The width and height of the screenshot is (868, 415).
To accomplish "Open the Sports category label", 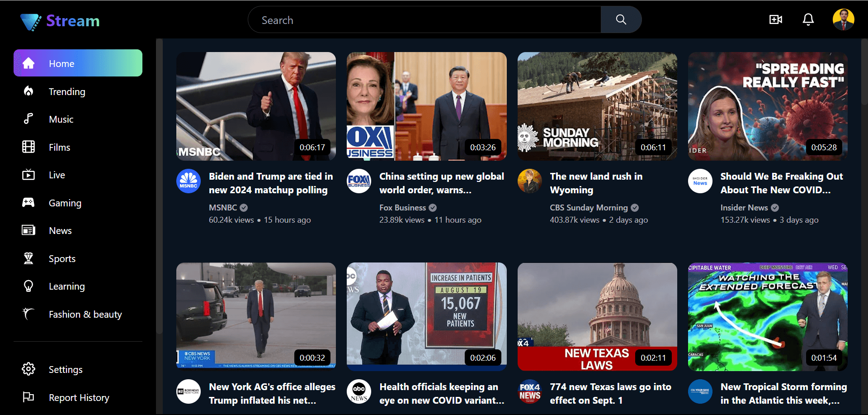I will (62, 259).
